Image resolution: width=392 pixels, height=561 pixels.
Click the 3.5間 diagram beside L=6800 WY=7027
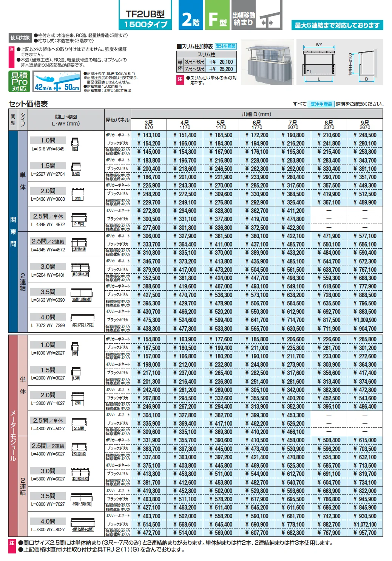[82, 500]
